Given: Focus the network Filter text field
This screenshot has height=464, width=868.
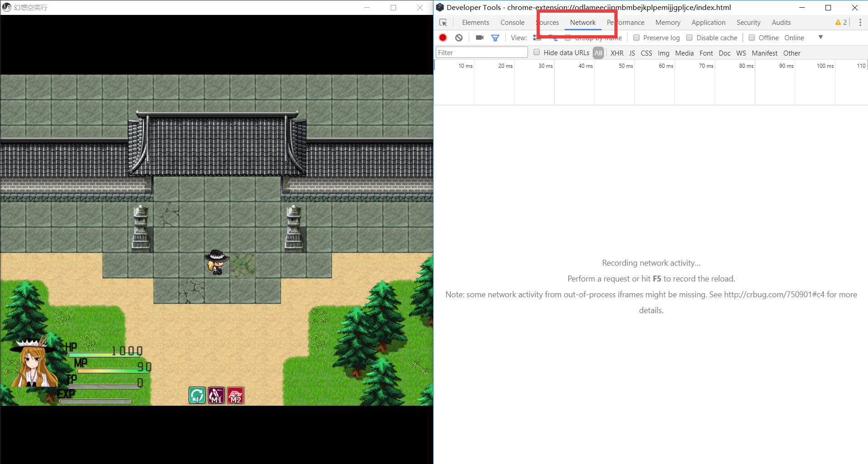Looking at the screenshot, I should point(482,52).
